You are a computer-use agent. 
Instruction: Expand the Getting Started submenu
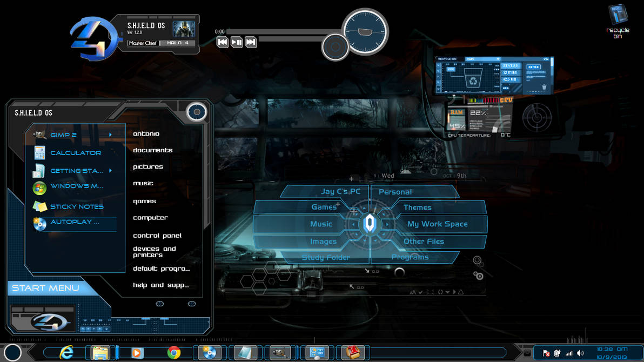(110, 170)
